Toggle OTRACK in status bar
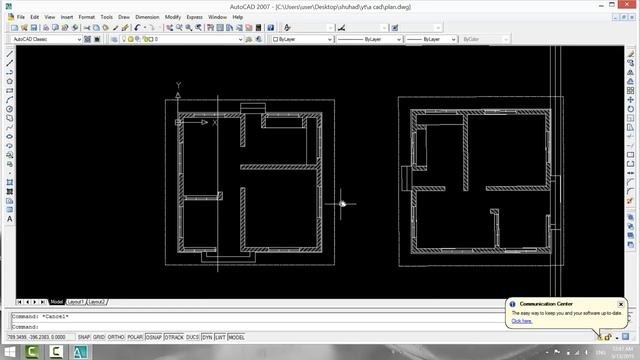This screenshot has height=360, width=640. pos(174,337)
